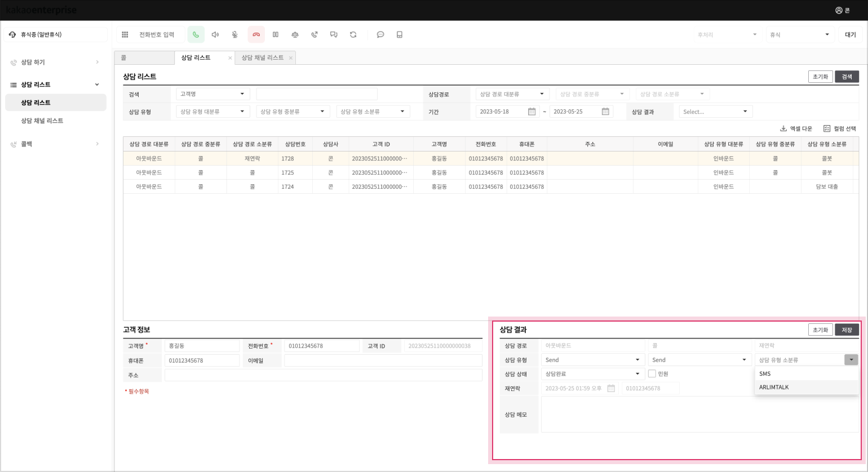Open the 컬럼 선택 column chooser

click(839, 128)
